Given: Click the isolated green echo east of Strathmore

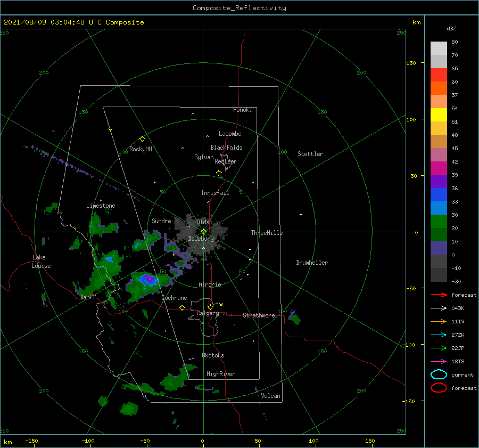Looking at the screenshot, I should [294, 317].
